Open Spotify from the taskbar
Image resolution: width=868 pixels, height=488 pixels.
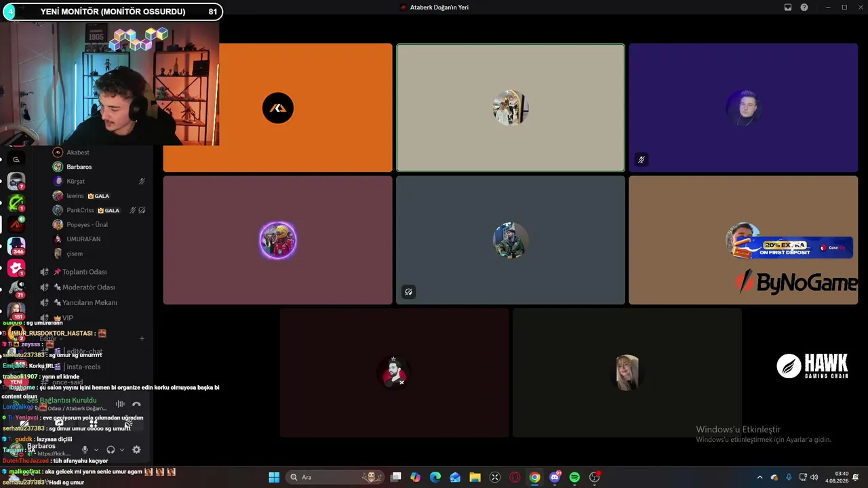[574, 477]
